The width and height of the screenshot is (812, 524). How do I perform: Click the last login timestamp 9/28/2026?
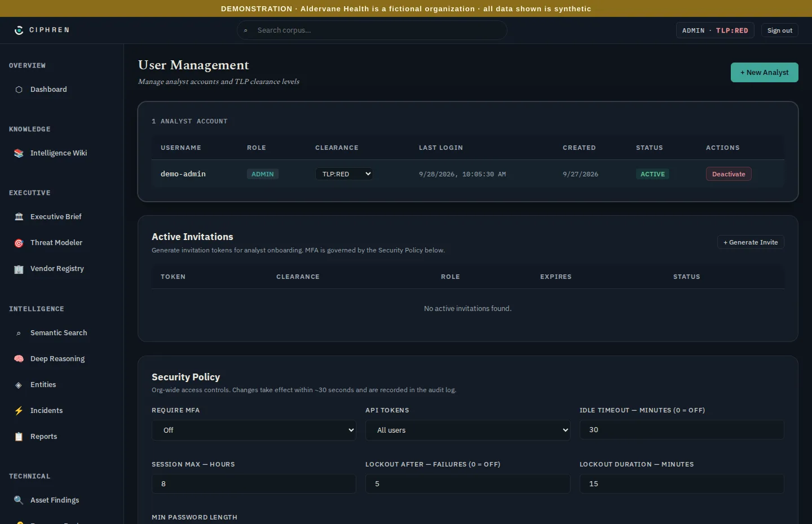pos(462,174)
